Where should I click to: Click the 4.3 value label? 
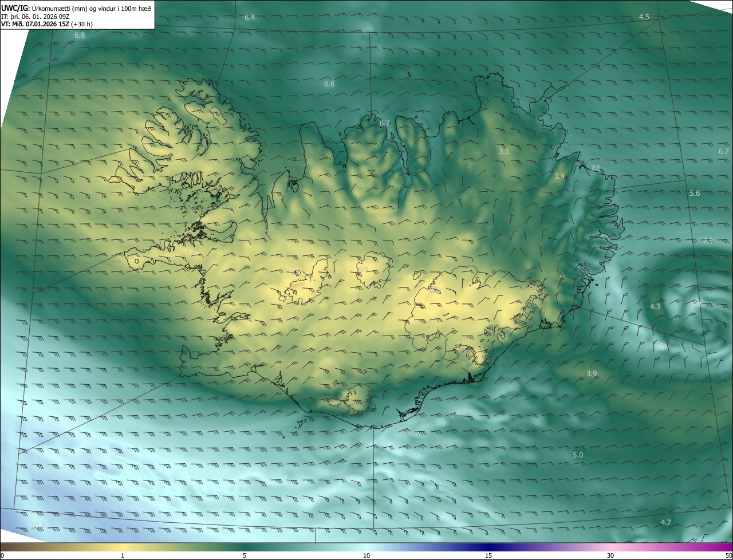point(655,307)
